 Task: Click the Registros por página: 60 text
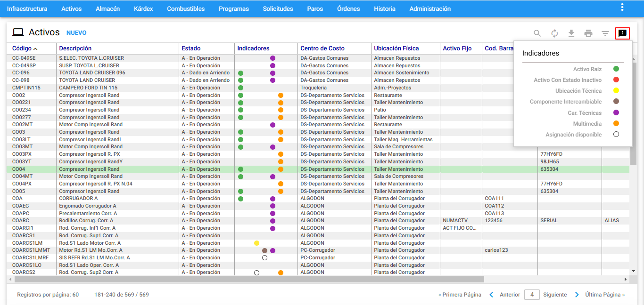point(48,295)
